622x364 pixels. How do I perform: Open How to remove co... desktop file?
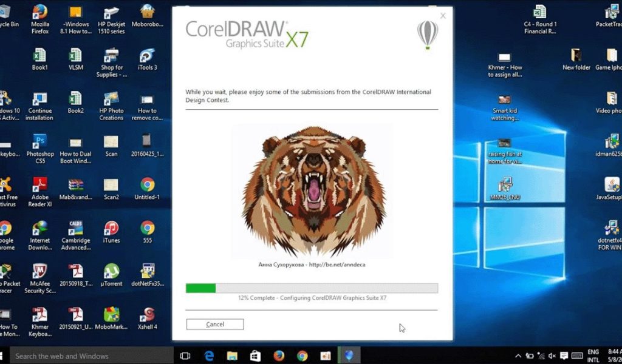147,107
